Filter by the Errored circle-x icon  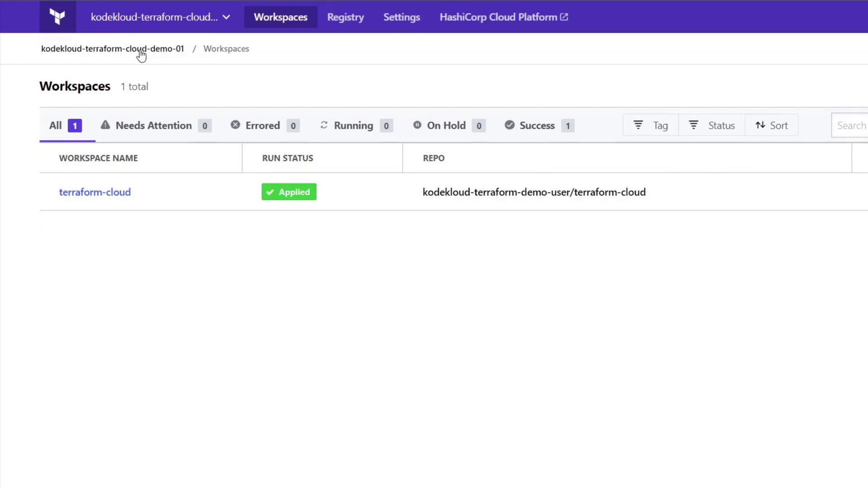tap(235, 125)
